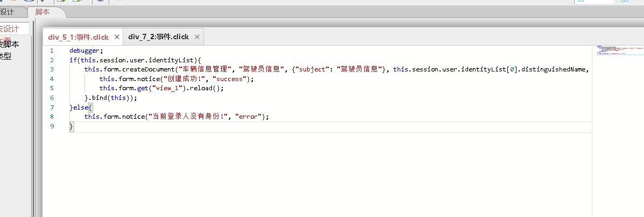Click the "当前登录人没有身份!" string
This screenshot has height=217, width=644.
[x=188, y=117]
